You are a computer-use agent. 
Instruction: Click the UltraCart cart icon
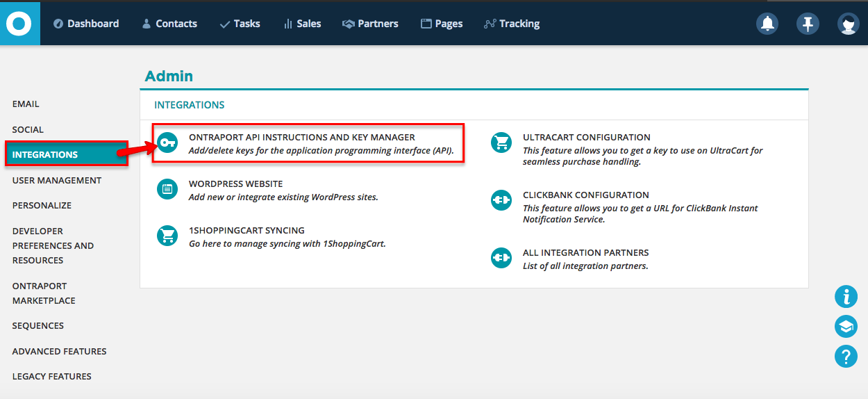coord(501,142)
